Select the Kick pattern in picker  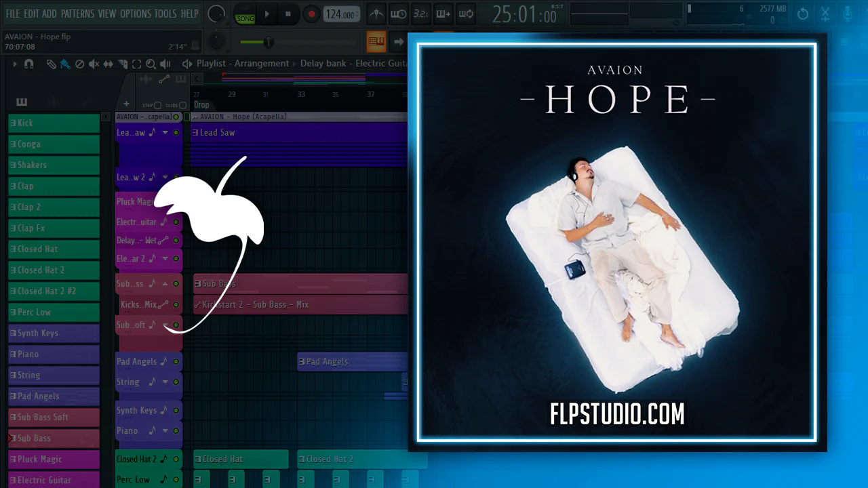tap(54, 123)
